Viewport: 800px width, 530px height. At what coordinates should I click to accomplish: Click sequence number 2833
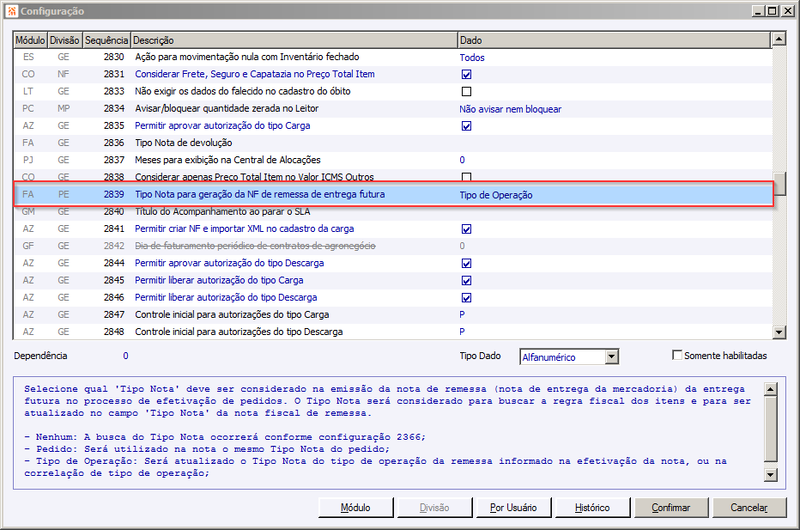point(114,91)
